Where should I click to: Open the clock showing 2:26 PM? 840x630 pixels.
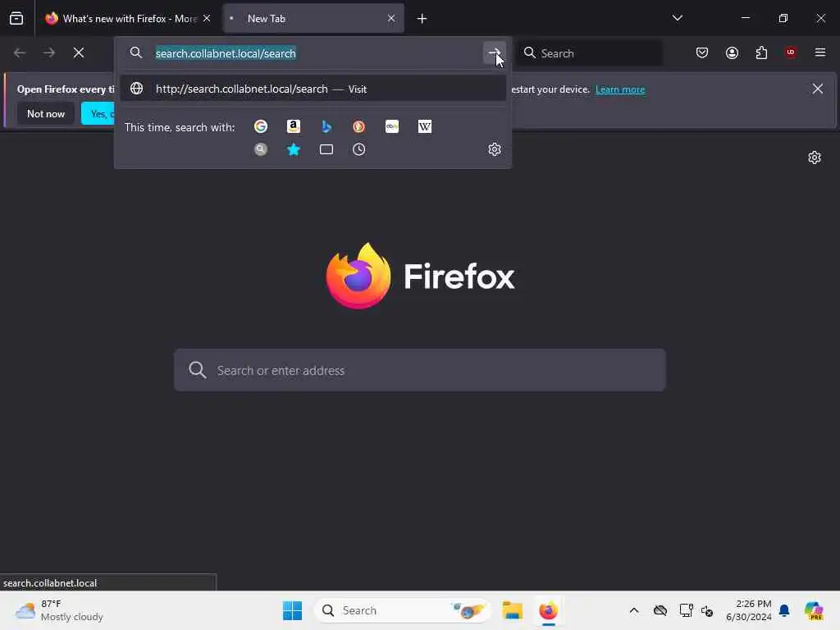coord(748,610)
